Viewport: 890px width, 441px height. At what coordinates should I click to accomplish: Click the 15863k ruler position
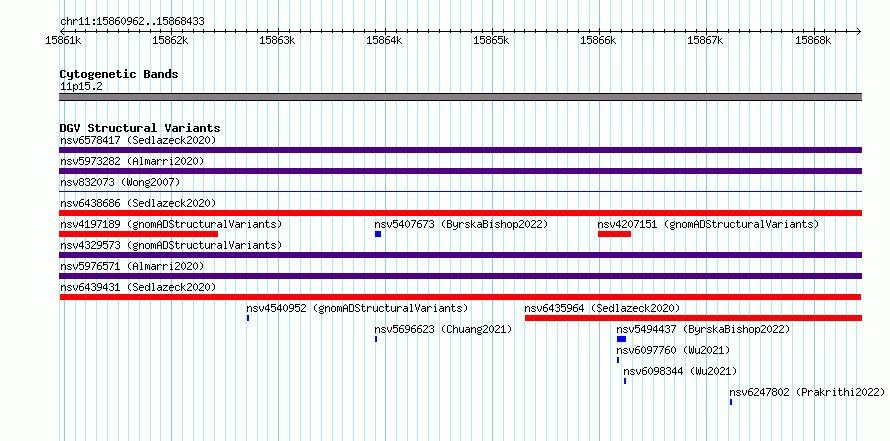278,40
